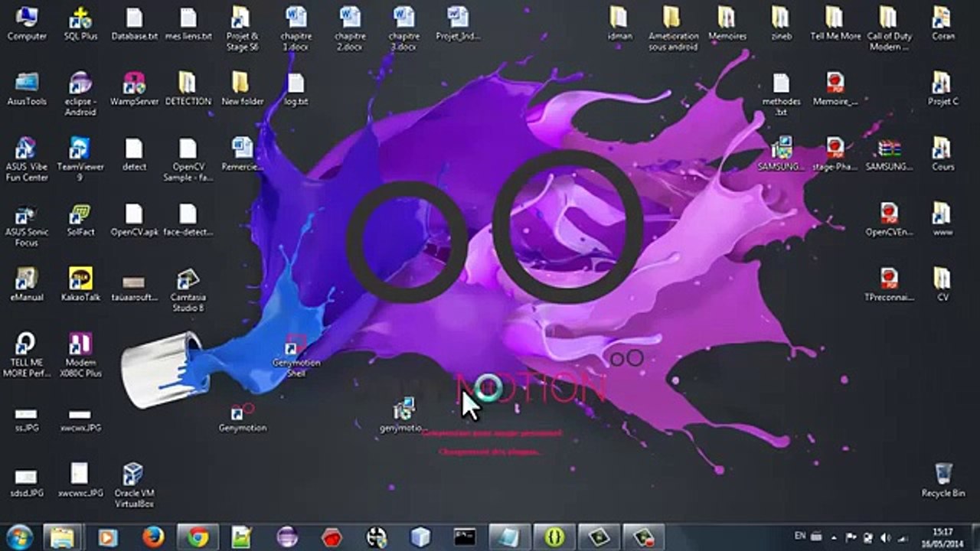Select the TELL ME MORE Perf shortcut

tap(27, 355)
